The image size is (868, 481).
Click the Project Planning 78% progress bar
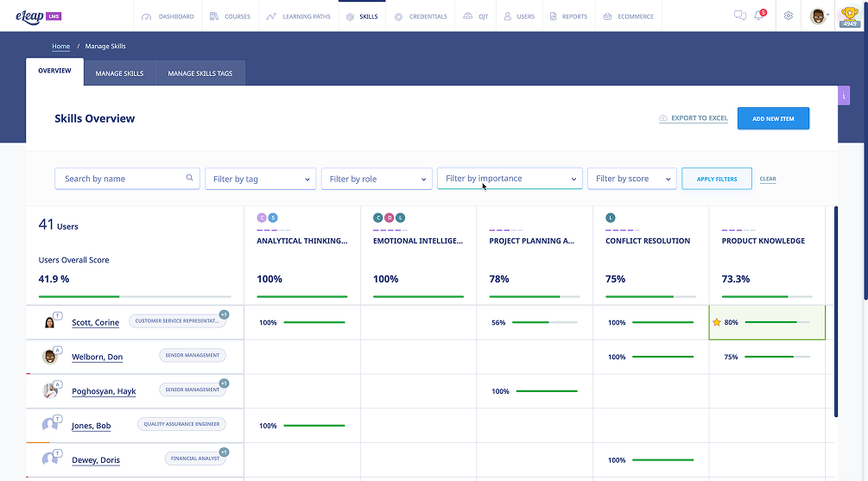[x=535, y=297]
